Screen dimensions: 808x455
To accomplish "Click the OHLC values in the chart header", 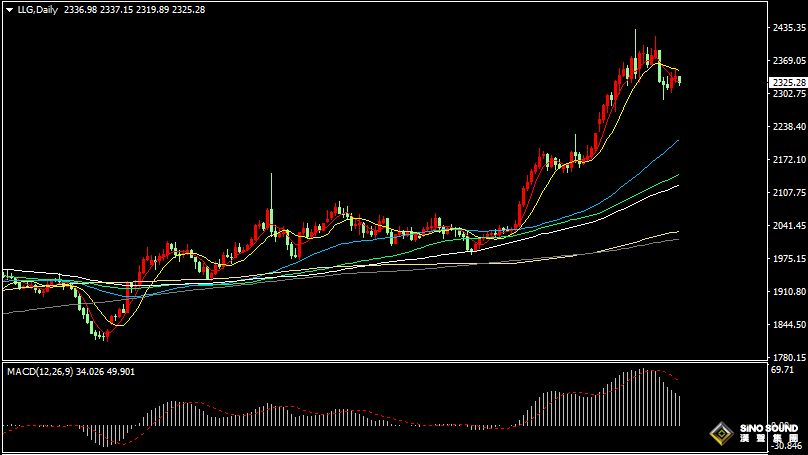I will [x=134, y=9].
